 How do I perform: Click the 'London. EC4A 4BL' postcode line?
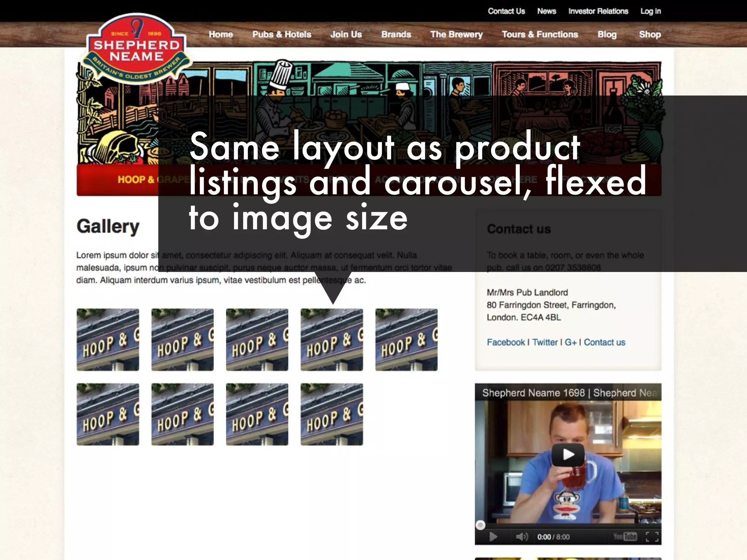[523, 317]
